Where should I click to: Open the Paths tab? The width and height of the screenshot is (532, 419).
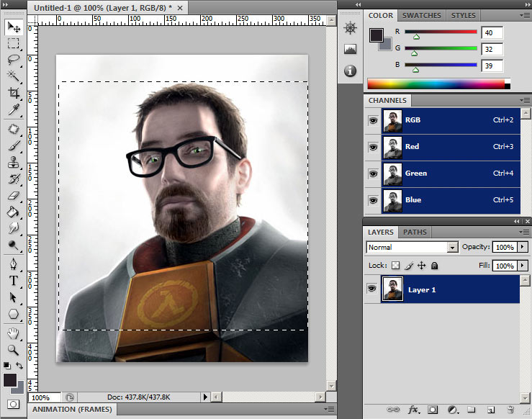pyautogui.click(x=415, y=232)
